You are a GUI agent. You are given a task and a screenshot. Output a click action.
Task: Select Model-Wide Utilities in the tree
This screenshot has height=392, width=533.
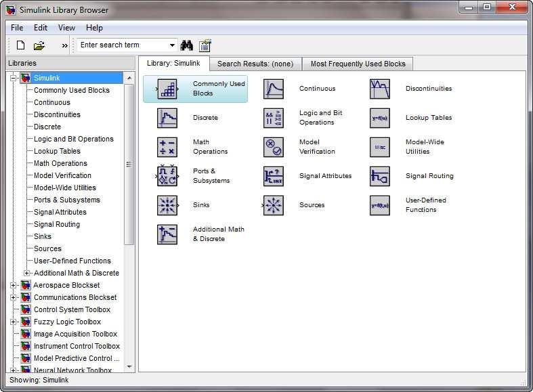click(x=65, y=188)
